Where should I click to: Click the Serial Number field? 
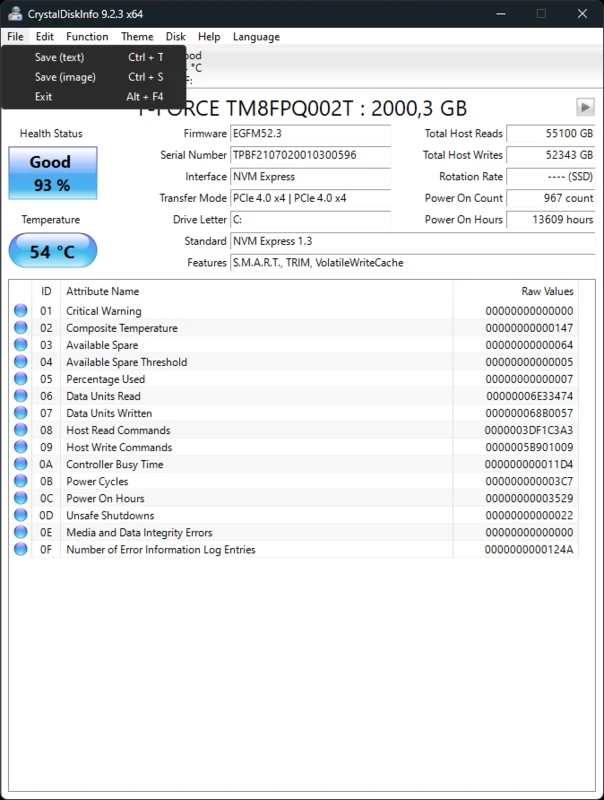[310, 155]
